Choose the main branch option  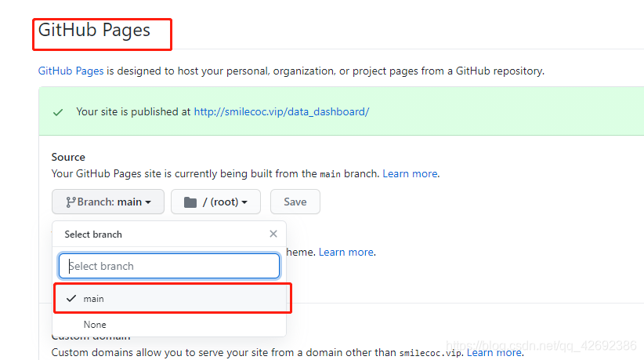170,299
